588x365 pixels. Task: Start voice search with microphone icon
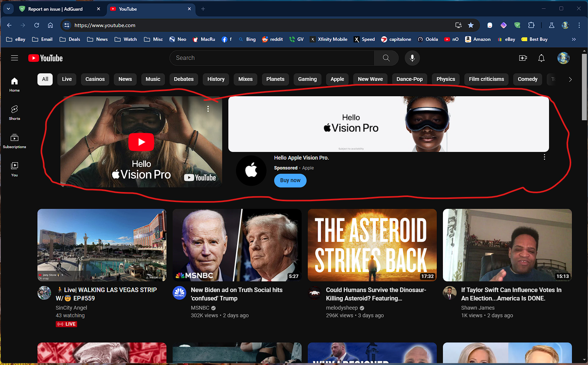point(412,58)
